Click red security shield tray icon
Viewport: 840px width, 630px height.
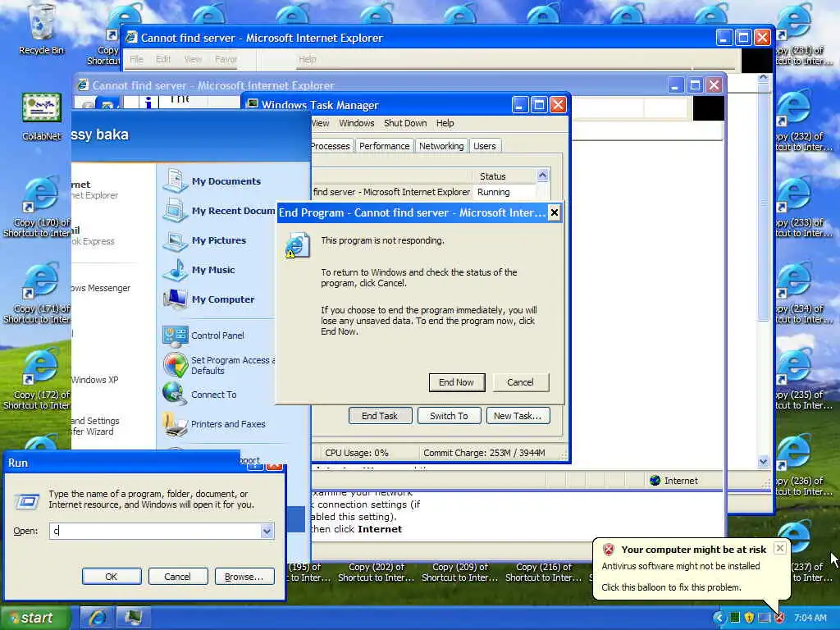pyautogui.click(x=779, y=618)
